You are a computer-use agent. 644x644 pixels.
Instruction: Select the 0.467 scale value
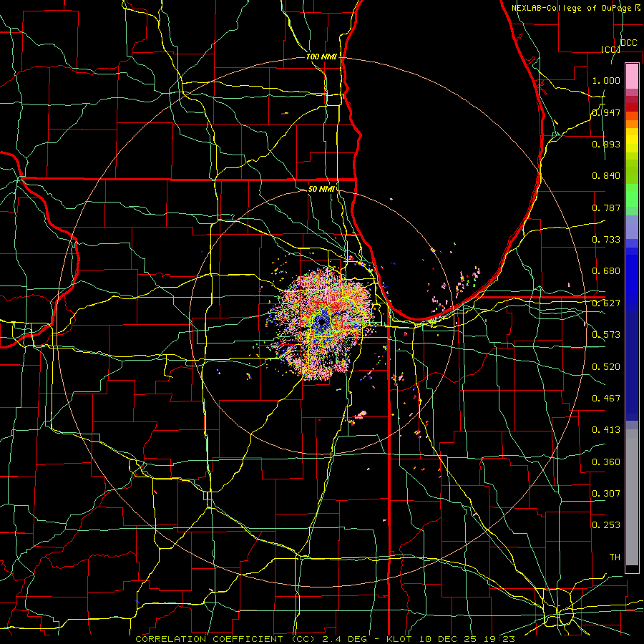coord(606,399)
